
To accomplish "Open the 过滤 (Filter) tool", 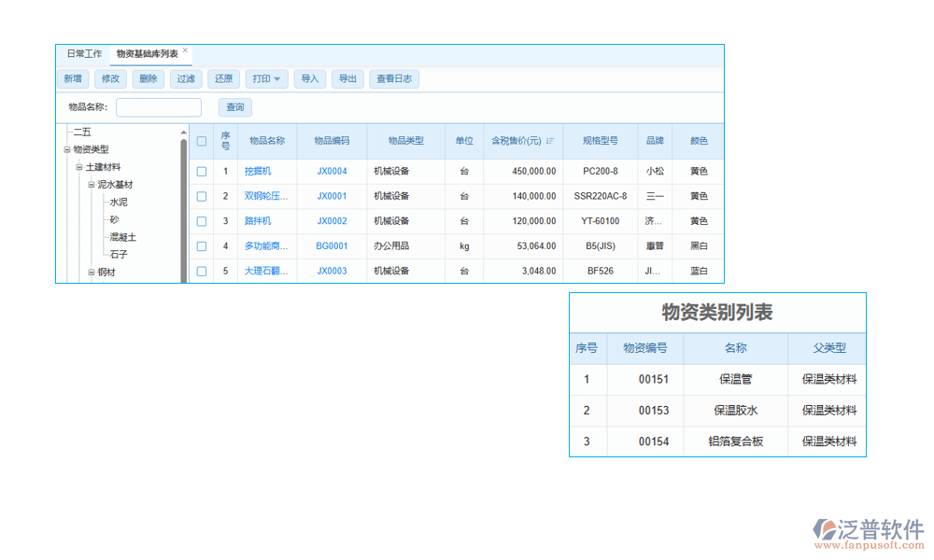I will 185,78.
